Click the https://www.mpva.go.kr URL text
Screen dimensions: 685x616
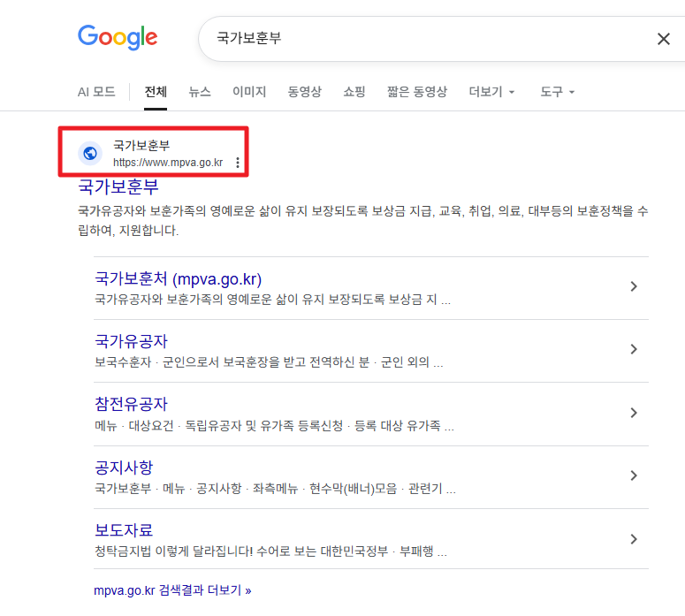(x=168, y=163)
